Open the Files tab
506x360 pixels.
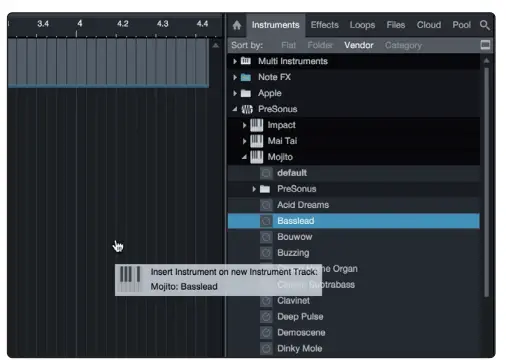pos(396,25)
